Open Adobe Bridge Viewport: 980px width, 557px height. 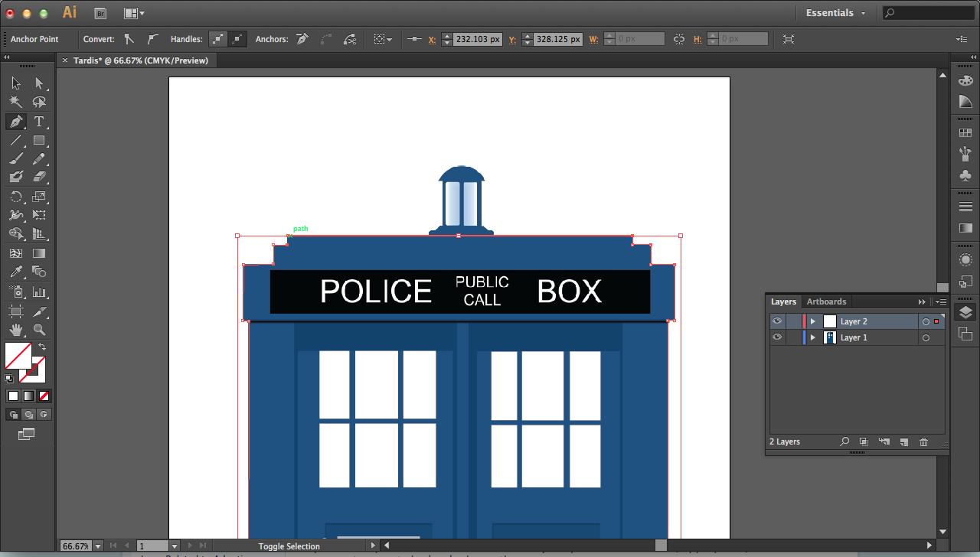(100, 13)
